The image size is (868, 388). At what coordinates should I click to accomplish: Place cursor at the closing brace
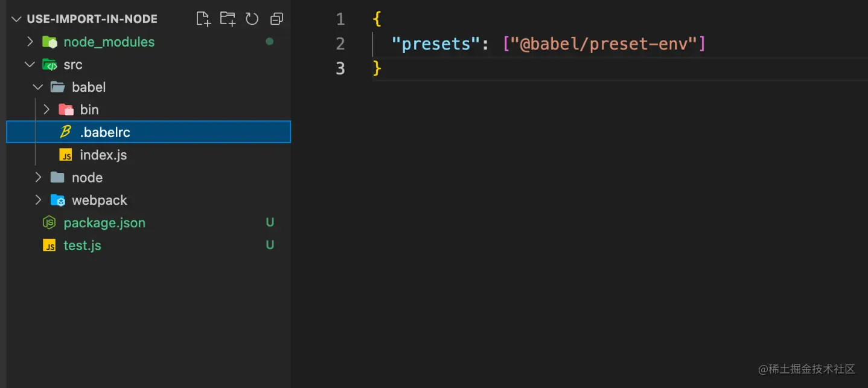coord(377,68)
